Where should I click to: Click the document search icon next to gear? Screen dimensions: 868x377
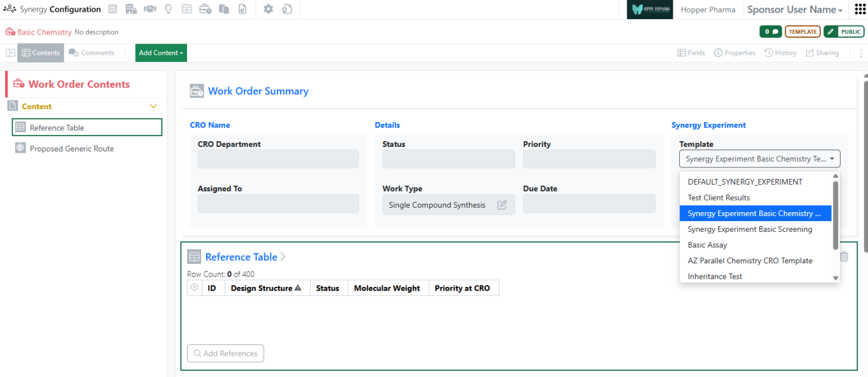click(x=287, y=10)
